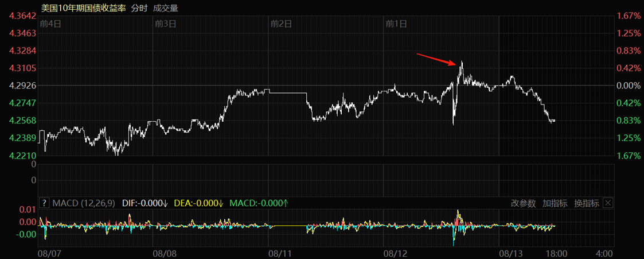The image size is (644, 259).
Task: Click the 08/11 date on the time axis
Action: click(279, 253)
